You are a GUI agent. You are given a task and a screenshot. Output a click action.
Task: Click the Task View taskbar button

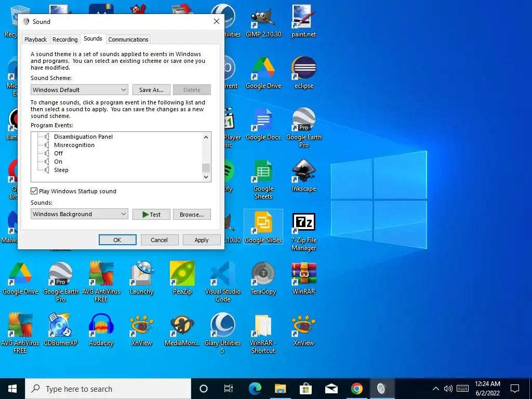coord(229,389)
